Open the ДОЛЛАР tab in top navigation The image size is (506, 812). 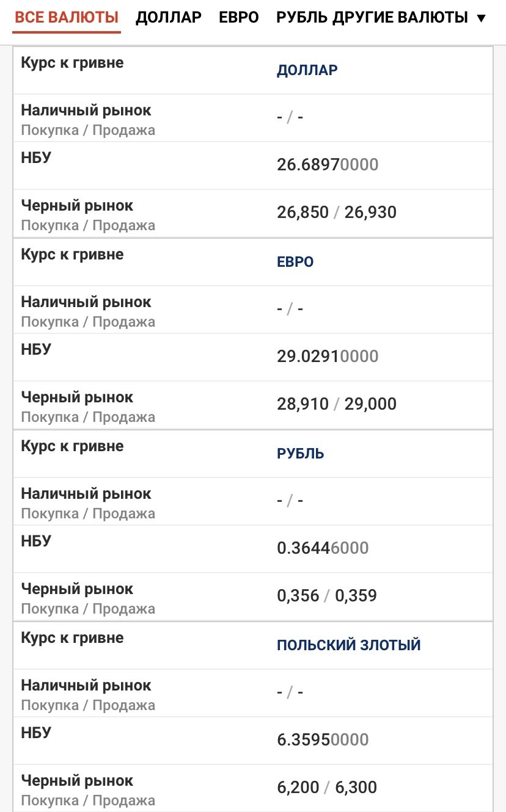pyautogui.click(x=169, y=17)
